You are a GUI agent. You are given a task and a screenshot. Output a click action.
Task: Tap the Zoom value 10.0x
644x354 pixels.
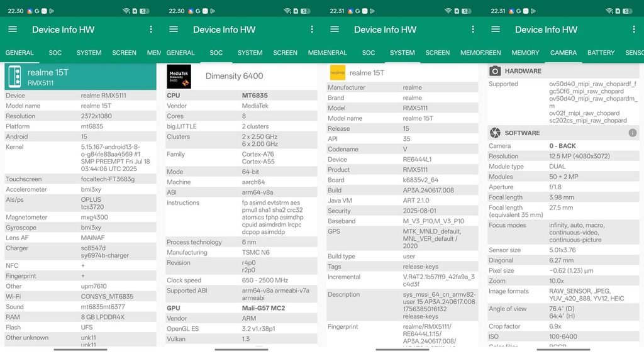[x=557, y=281]
